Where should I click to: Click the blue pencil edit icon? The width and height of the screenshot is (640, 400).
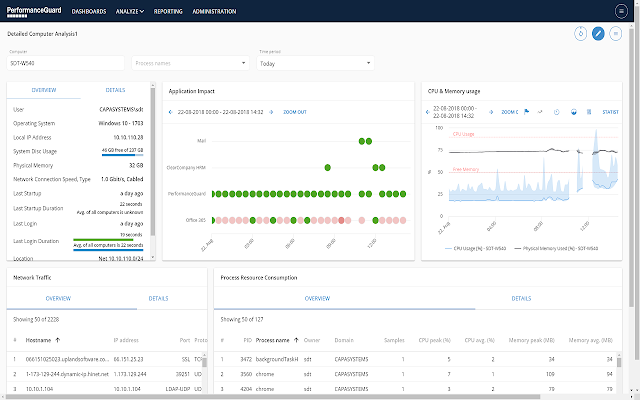click(598, 34)
